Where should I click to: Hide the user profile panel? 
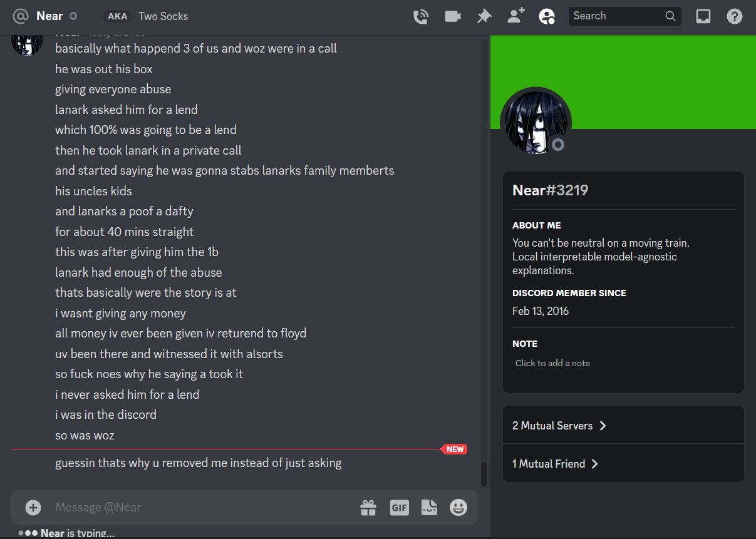click(x=547, y=16)
